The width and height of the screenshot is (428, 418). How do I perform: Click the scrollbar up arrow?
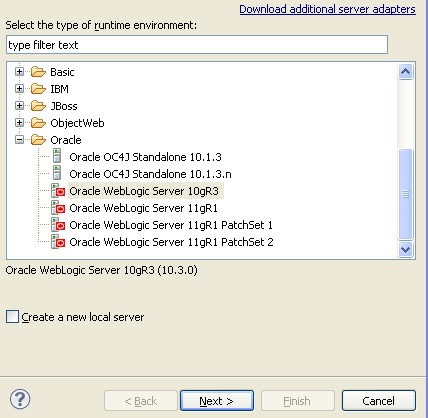405,71
